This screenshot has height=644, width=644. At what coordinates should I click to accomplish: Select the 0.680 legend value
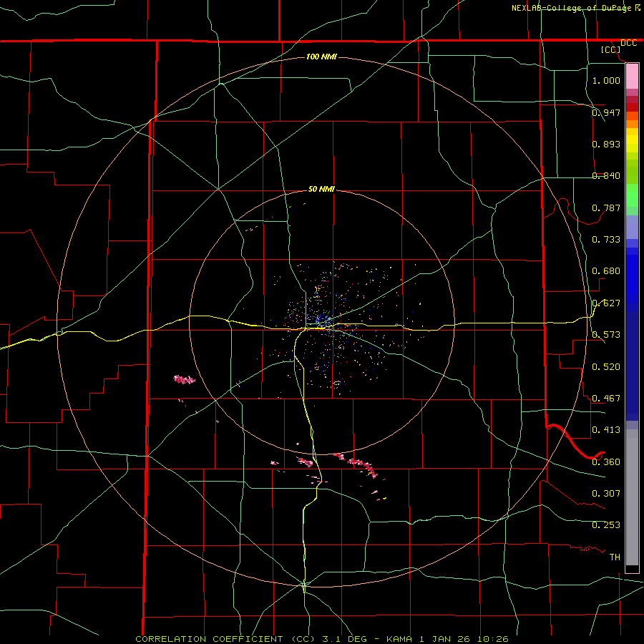pyautogui.click(x=606, y=271)
